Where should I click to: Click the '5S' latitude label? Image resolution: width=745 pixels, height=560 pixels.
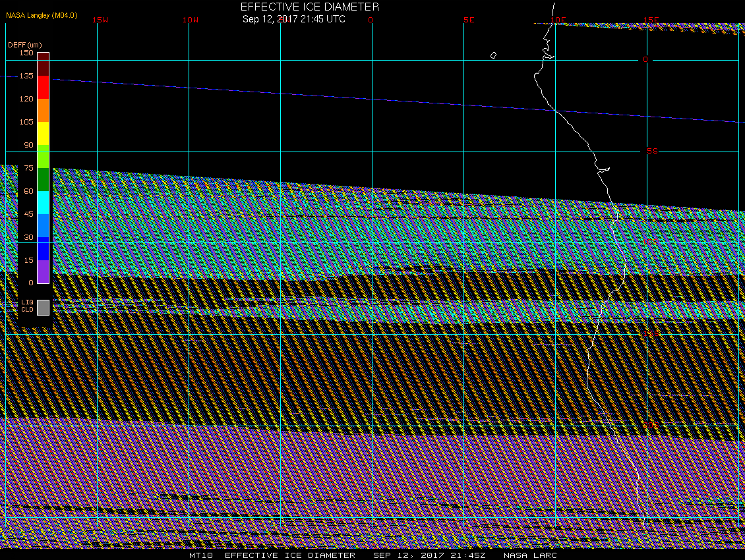(x=652, y=151)
